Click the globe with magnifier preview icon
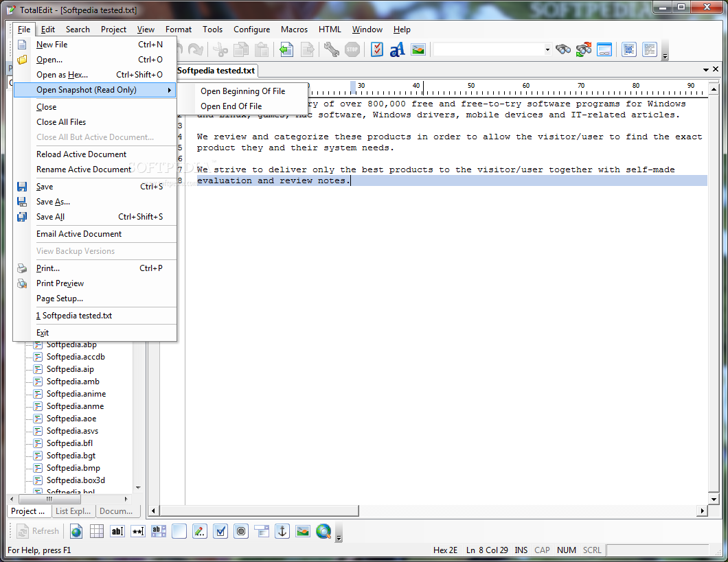The image size is (728, 562). [x=323, y=531]
